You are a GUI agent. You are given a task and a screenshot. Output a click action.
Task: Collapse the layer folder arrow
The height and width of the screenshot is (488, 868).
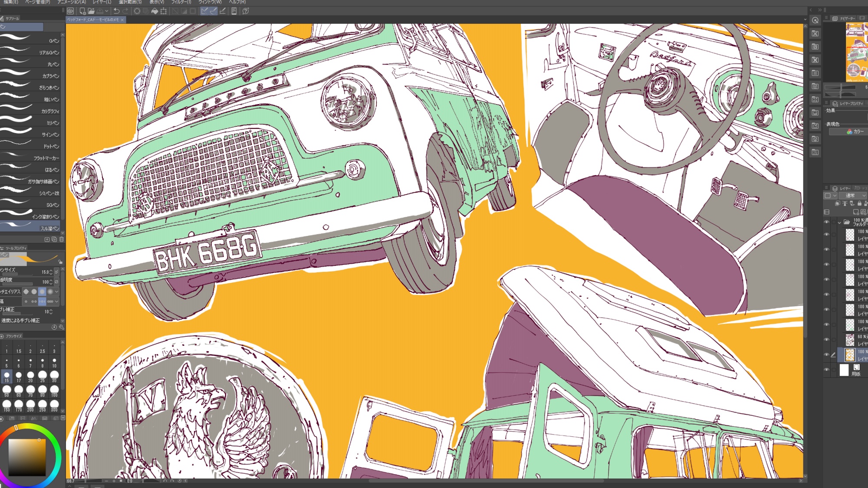839,223
